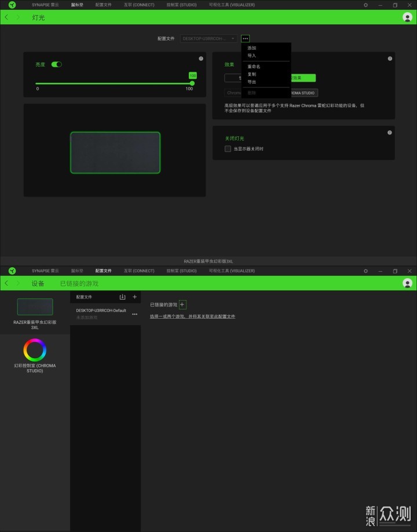Image resolution: width=417 pixels, height=532 pixels.
Task: Open user avatar in upper Synapse window
Action: [x=407, y=17]
